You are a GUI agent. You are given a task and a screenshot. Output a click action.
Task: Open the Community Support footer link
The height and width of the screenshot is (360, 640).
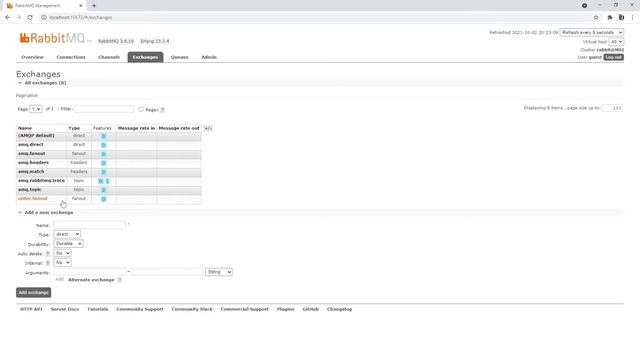(140, 309)
